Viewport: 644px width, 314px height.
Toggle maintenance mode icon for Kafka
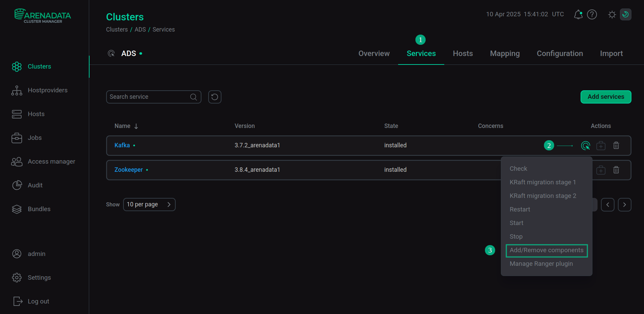(601, 146)
